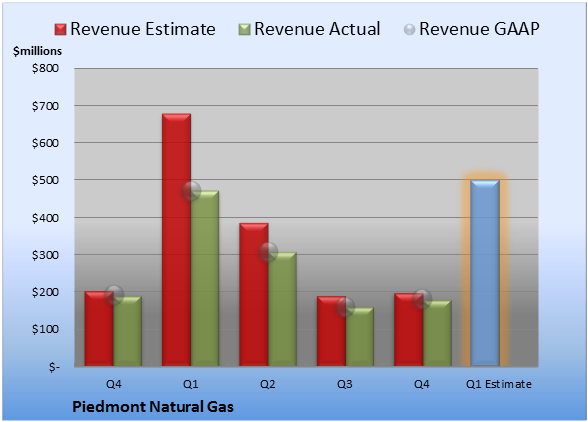Image resolution: width=588 pixels, height=422 pixels.
Task: Click the '$700' axis value
Action: [45, 106]
